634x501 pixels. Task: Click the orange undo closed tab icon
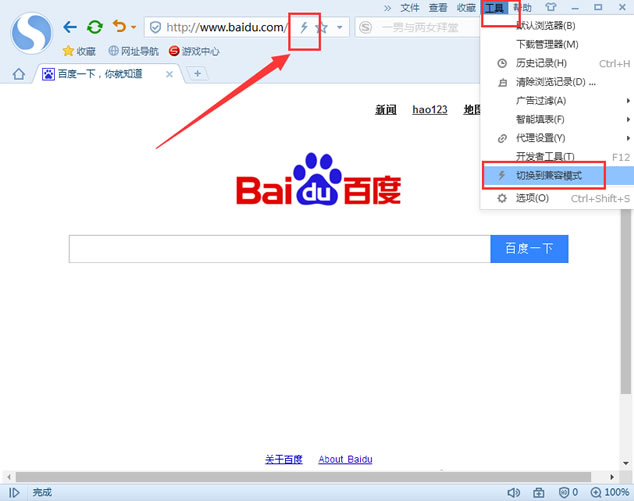point(119,27)
